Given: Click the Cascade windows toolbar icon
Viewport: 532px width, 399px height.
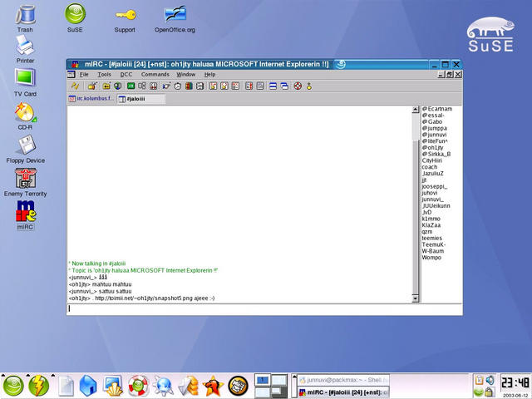Looking at the screenshot, I should tap(284, 86).
